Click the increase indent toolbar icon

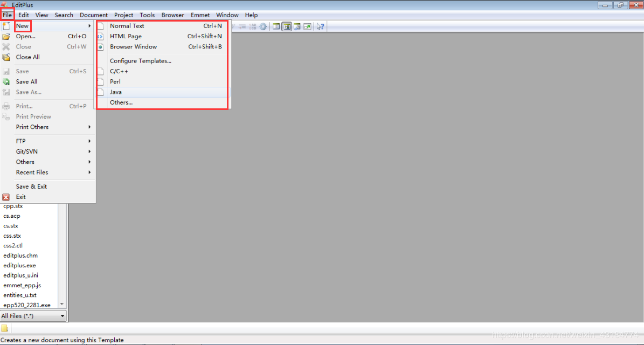click(243, 27)
